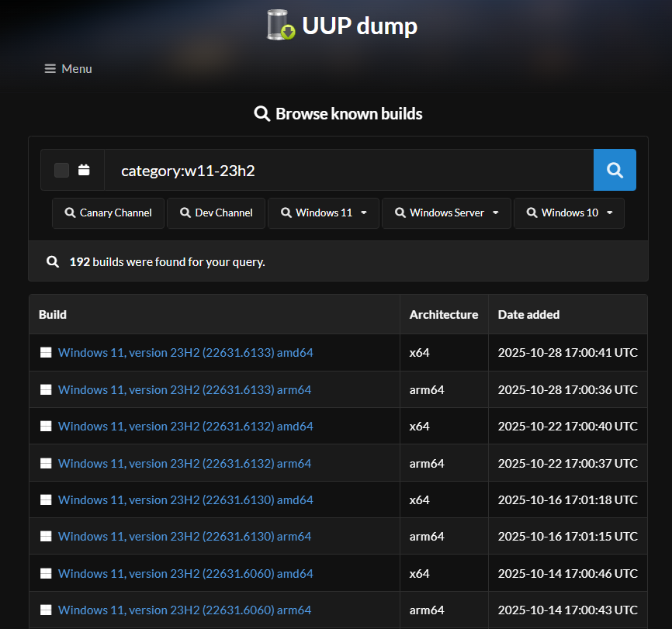Expand the Windows 11 dropdown
672x629 pixels.
pyautogui.click(x=324, y=213)
